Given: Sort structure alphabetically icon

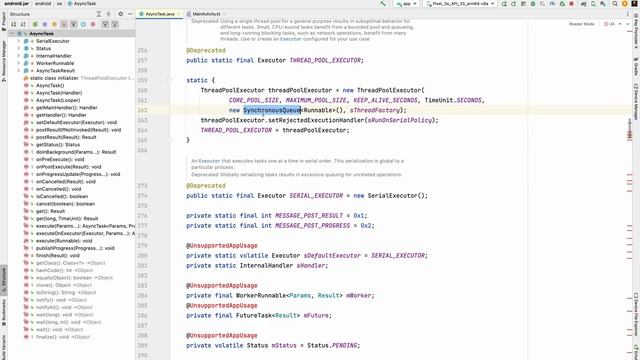Looking at the screenshot, I should (23, 24).
